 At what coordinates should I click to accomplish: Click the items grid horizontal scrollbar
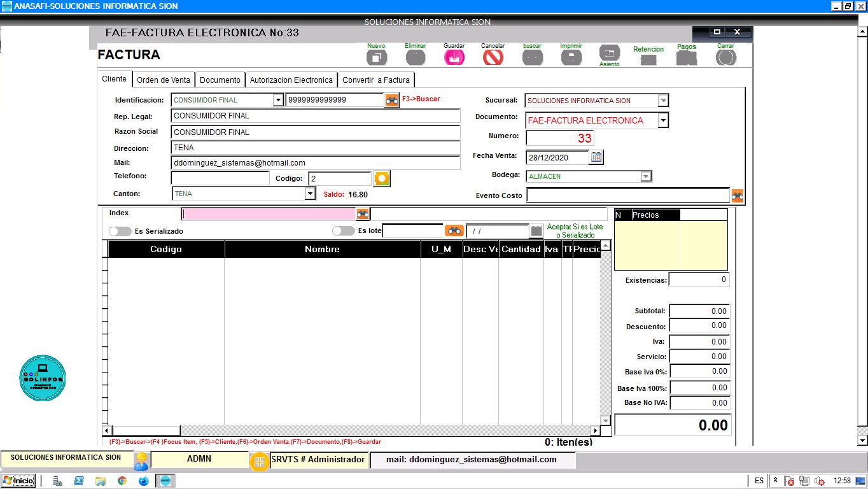pos(353,431)
